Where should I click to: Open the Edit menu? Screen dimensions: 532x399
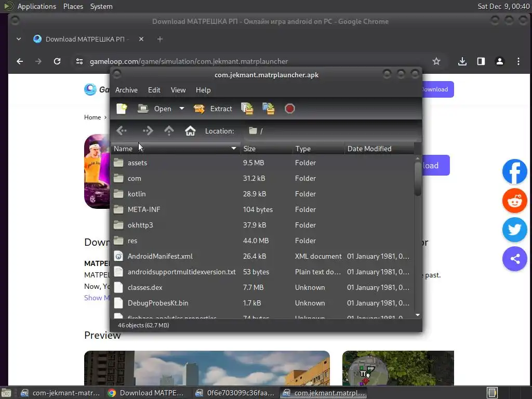pos(154,90)
